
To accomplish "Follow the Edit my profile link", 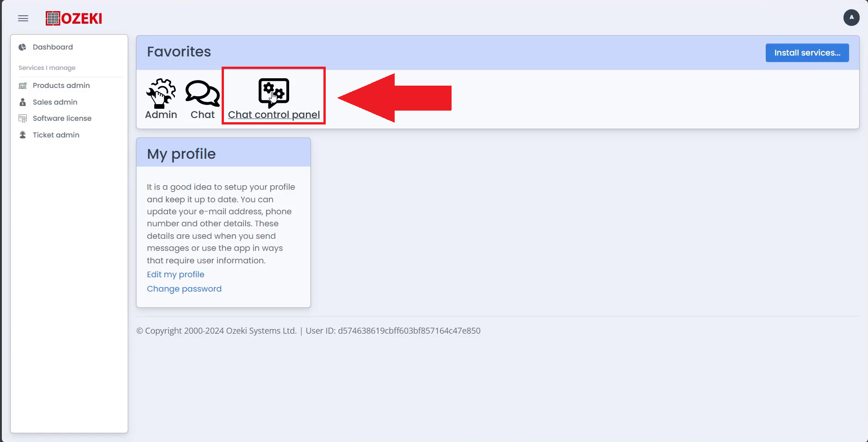I will coord(175,274).
